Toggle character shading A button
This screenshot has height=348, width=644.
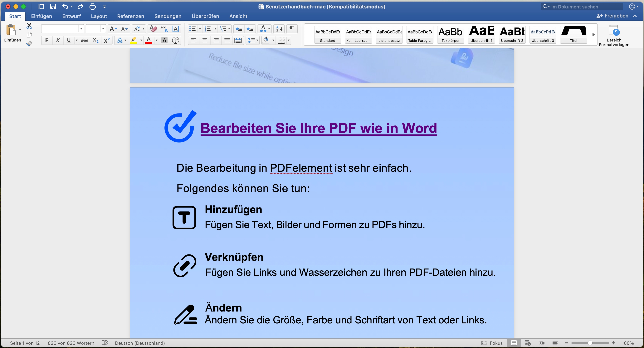click(x=164, y=40)
